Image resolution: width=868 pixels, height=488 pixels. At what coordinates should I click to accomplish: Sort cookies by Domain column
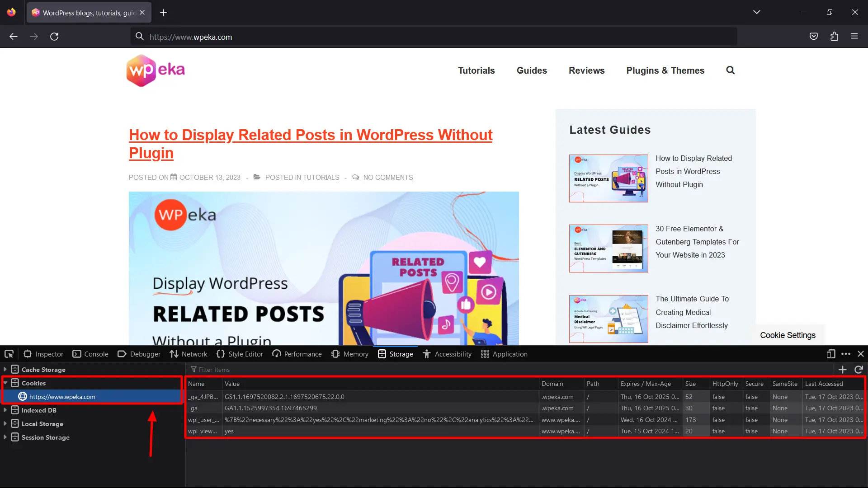tap(561, 384)
